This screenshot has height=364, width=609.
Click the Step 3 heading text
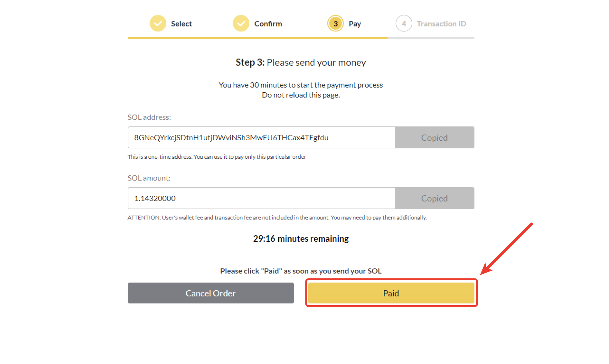tap(301, 63)
